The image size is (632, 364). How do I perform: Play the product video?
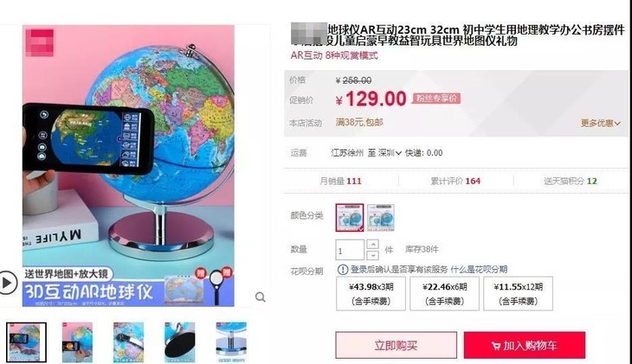click(7, 283)
